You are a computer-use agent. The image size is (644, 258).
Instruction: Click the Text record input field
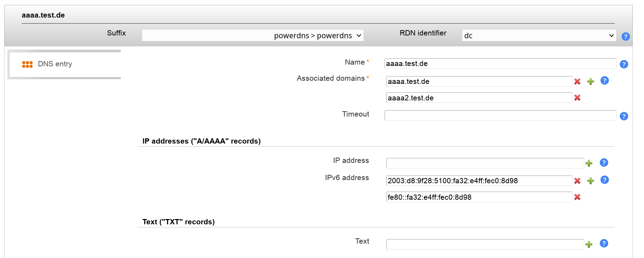tap(485, 244)
